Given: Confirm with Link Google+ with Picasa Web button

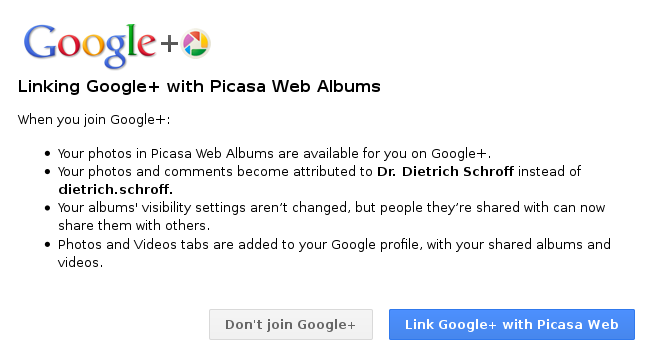Looking at the screenshot, I should (x=512, y=325).
